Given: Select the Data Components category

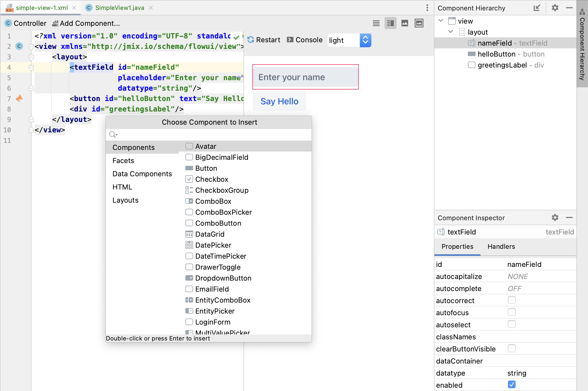Looking at the screenshot, I should pyautogui.click(x=142, y=174).
